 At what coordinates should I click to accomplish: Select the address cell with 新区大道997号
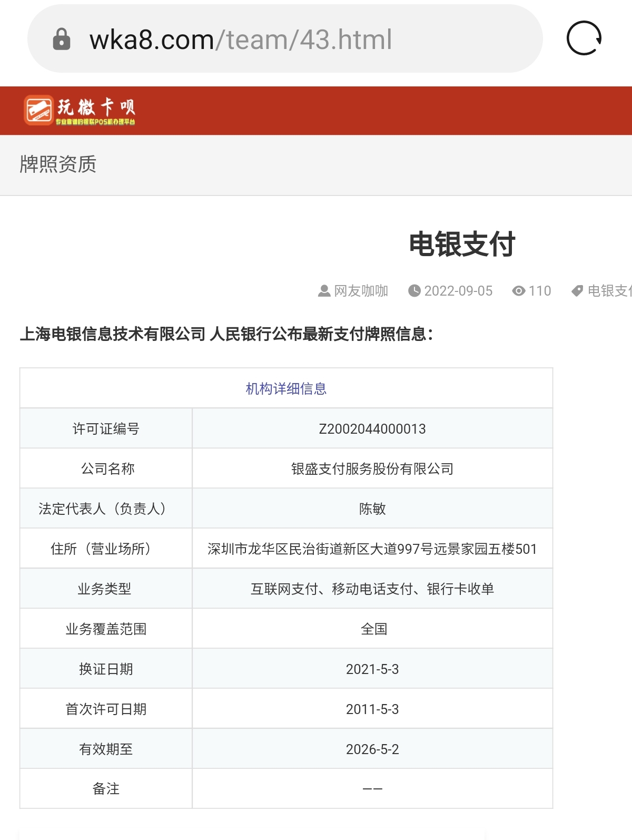(372, 549)
